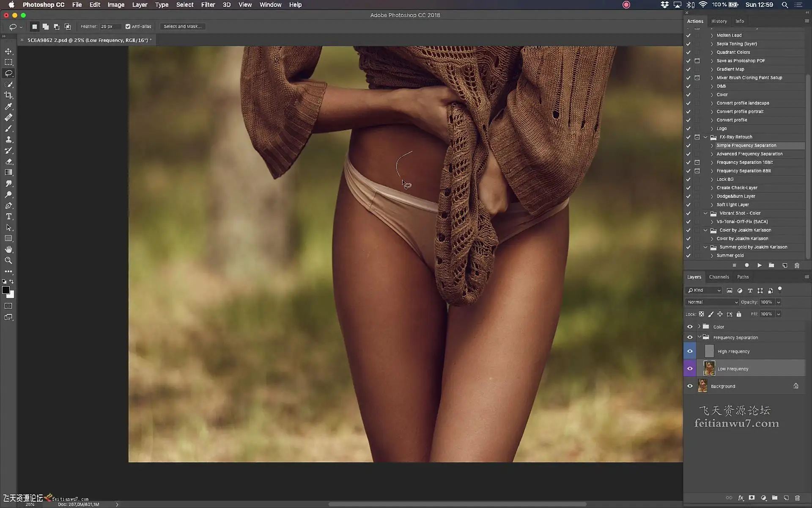The image size is (812, 508).
Task: Collapse the FX-Ray Retouch action set
Action: tap(705, 137)
